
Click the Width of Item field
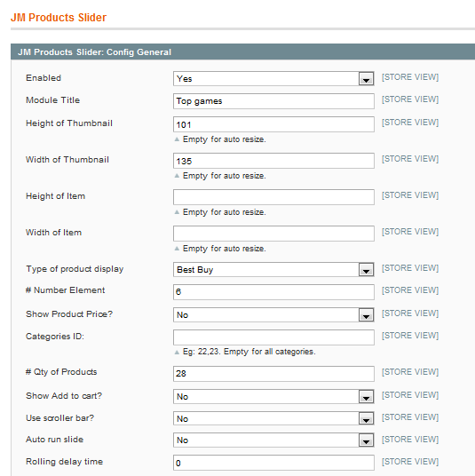coord(273,234)
